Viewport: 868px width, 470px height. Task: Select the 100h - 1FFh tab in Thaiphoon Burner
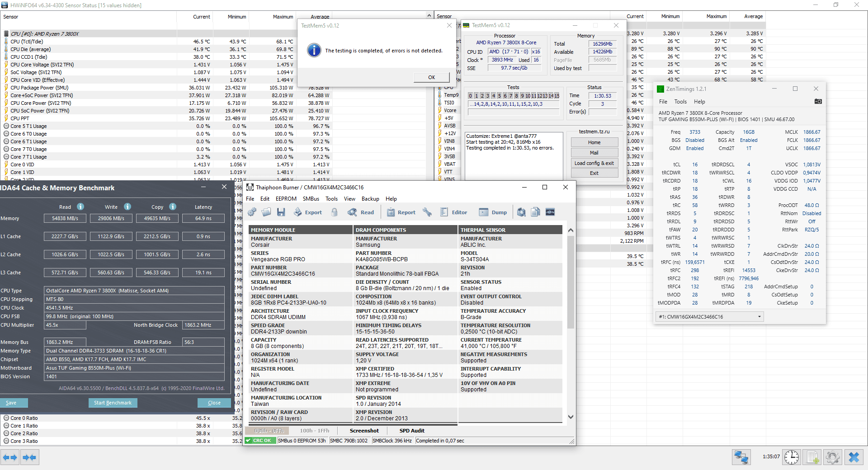click(315, 431)
